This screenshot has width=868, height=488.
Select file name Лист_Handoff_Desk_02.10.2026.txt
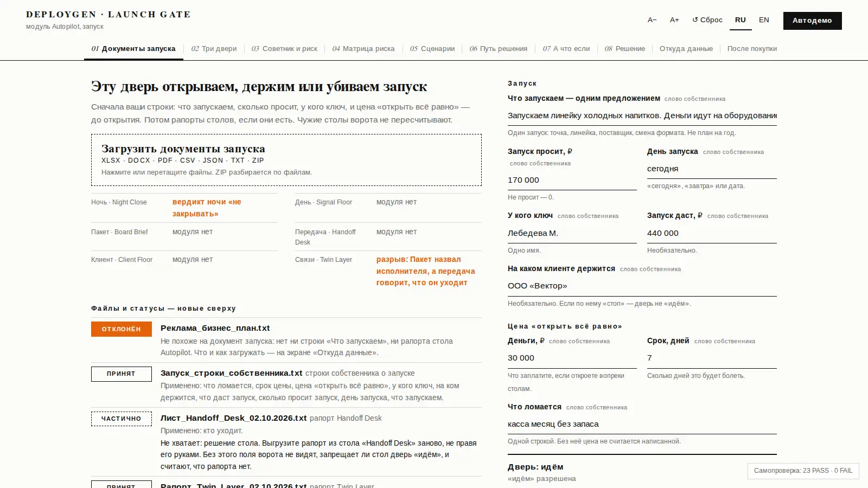click(x=234, y=418)
